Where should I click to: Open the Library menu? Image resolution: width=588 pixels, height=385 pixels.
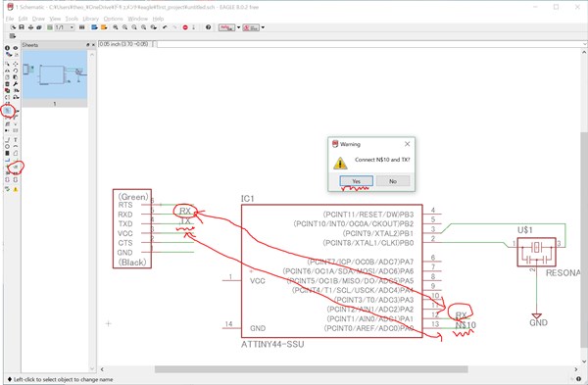91,19
